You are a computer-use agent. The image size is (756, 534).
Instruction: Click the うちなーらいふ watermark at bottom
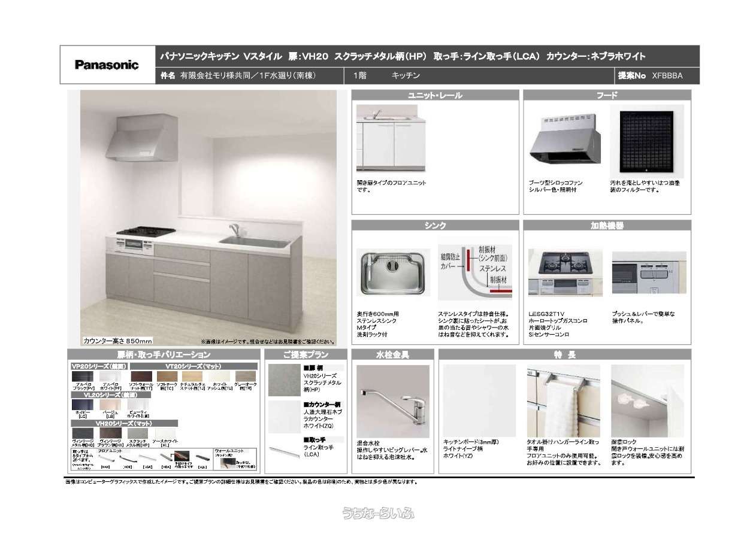click(x=378, y=513)
